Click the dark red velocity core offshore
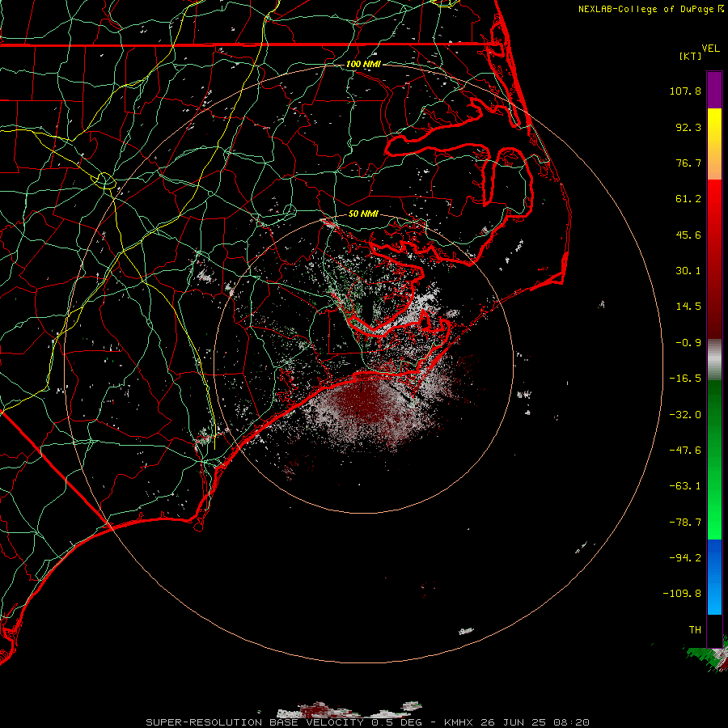Viewport: 728px width, 728px height. point(365,400)
